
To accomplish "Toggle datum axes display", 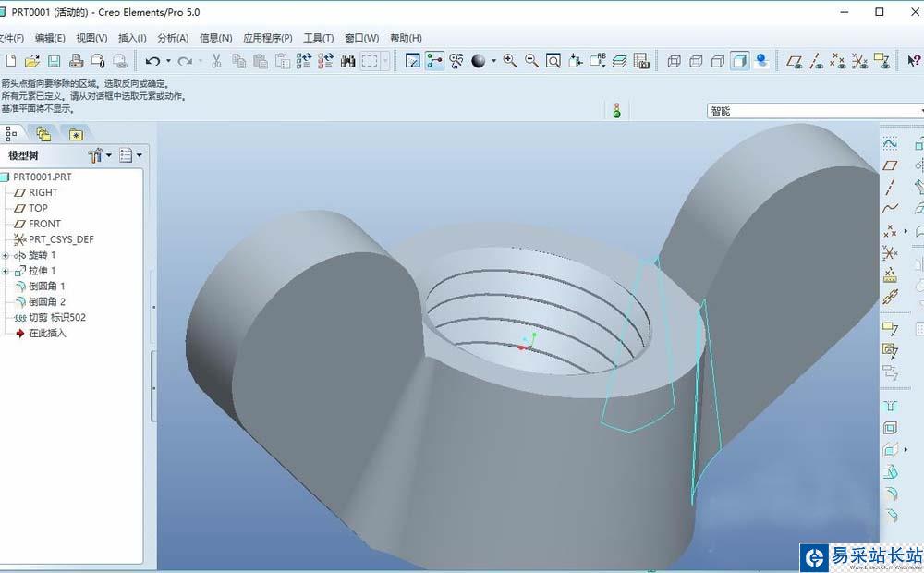I will [816, 61].
